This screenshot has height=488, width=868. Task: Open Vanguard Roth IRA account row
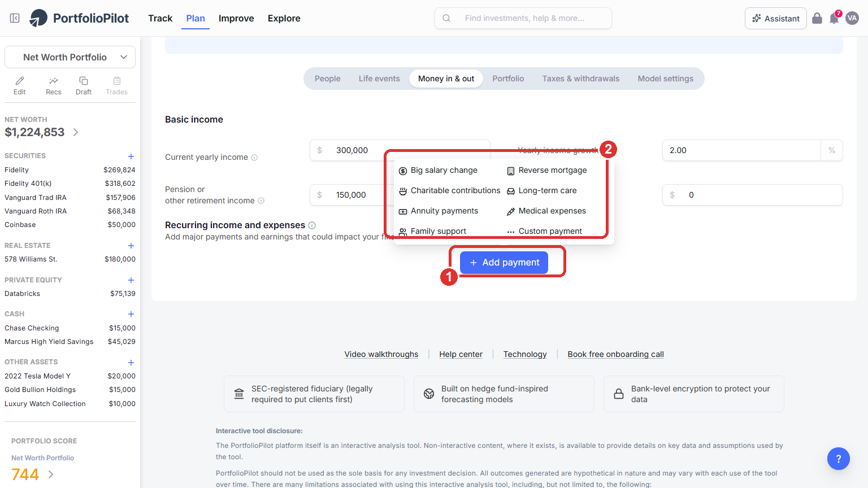(70, 211)
